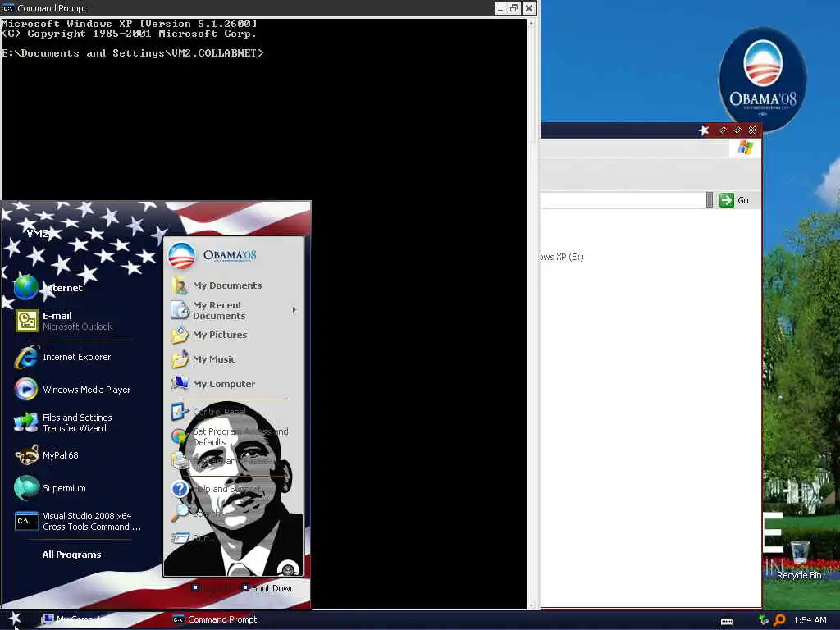
Task: Click the magnifier tray icon
Action: [779, 620]
